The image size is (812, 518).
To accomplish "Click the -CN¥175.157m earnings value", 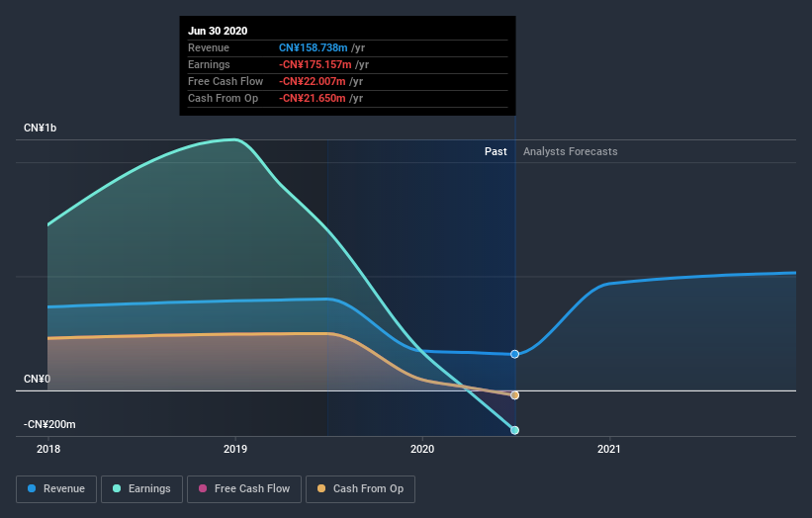I will point(316,64).
